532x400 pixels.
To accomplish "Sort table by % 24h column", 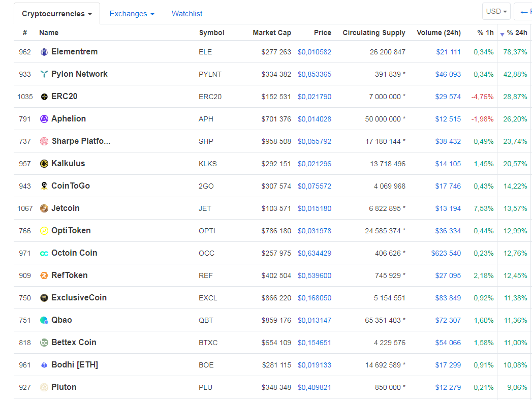I will 517,33.
